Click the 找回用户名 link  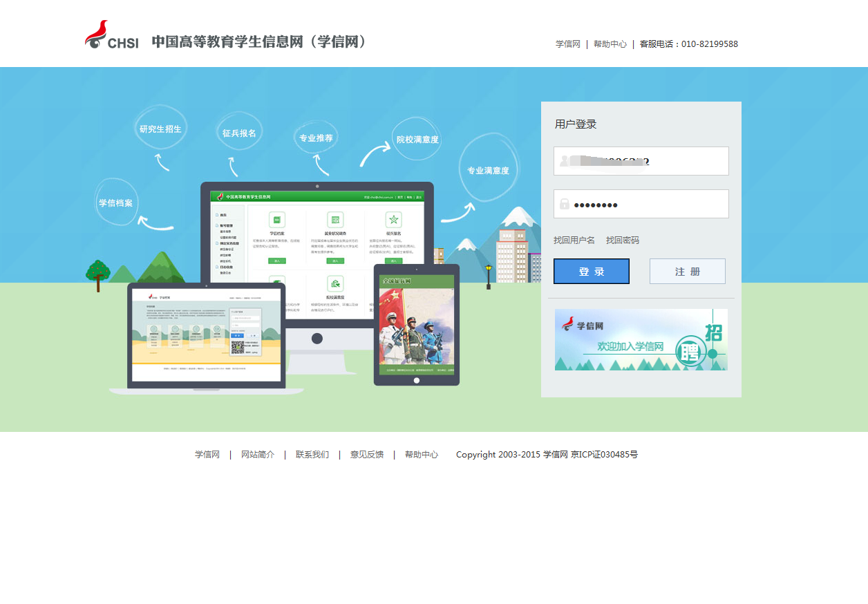coord(574,240)
